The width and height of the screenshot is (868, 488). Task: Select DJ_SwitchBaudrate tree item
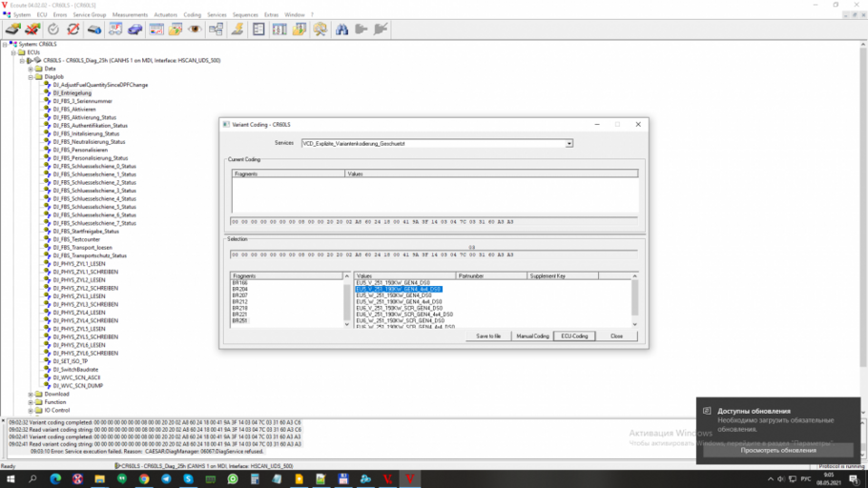[75, 370]
